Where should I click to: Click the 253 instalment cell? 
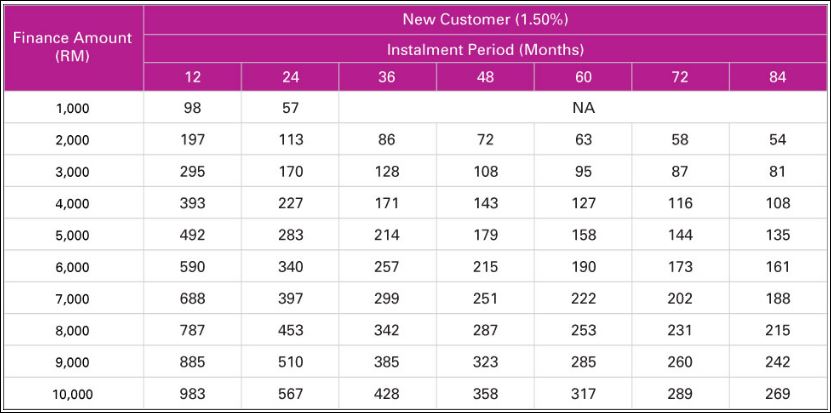582,330
